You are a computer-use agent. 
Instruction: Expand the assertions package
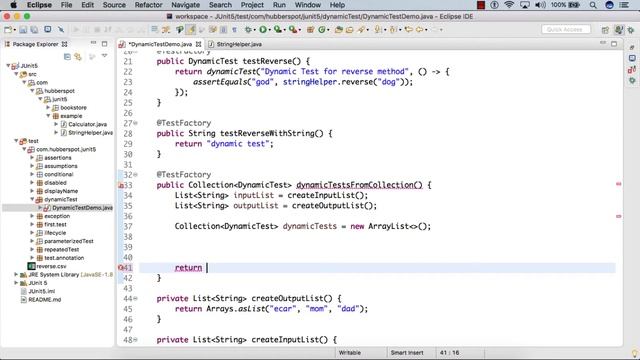pos(32,158)
